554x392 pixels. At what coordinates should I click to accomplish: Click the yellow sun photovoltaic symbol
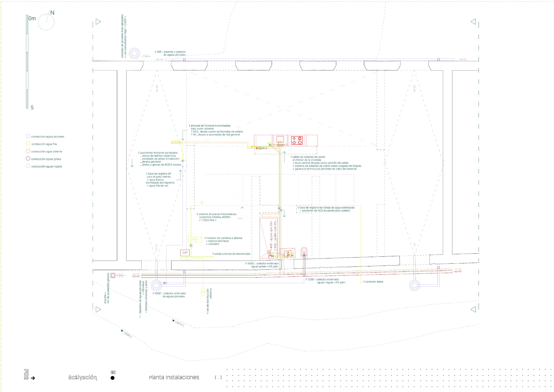[202, 203]
